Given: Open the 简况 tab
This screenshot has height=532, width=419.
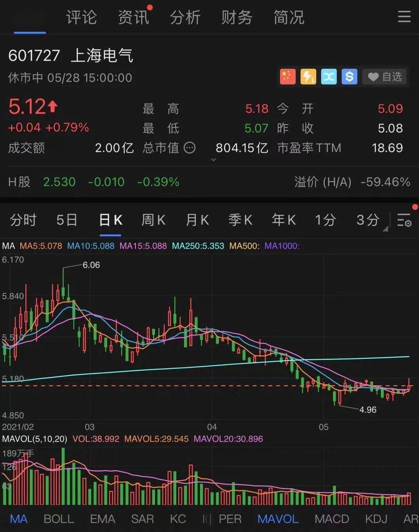Looking at the screenshot, I should pyautogui.click(x=289, y=17).
